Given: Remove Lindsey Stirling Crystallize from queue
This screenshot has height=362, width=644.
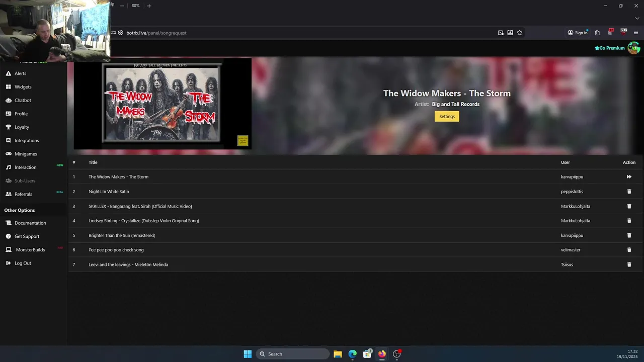Looking at the screenshot, I should (629, 221).
